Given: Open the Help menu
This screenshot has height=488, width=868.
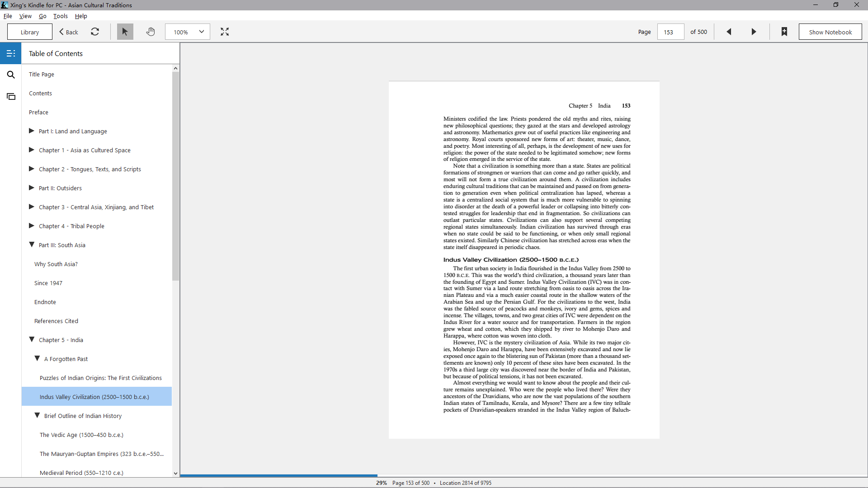Looking at the screenshot, I should pyautogui.click(x=81, y=16).
